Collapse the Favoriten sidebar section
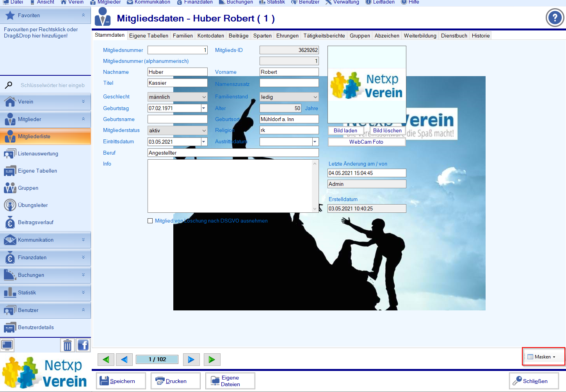Image resolution: width=566 pixels, height=392 pixels. pos(83,15)
